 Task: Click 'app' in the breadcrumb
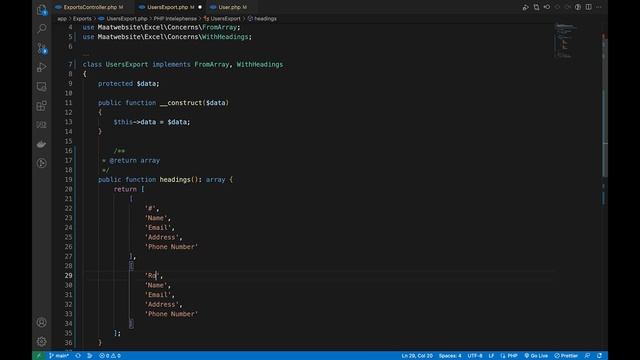pos(62,19)
